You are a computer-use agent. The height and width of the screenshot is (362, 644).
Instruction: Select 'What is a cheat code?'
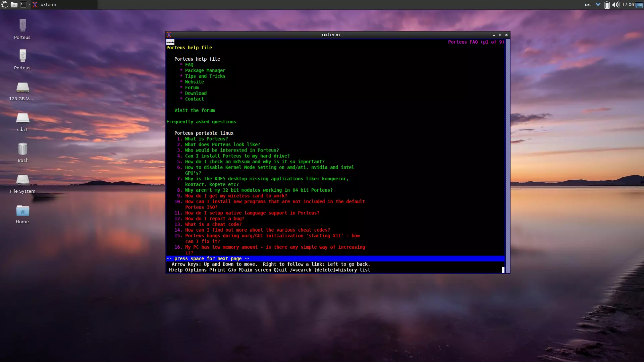(213, 224)
